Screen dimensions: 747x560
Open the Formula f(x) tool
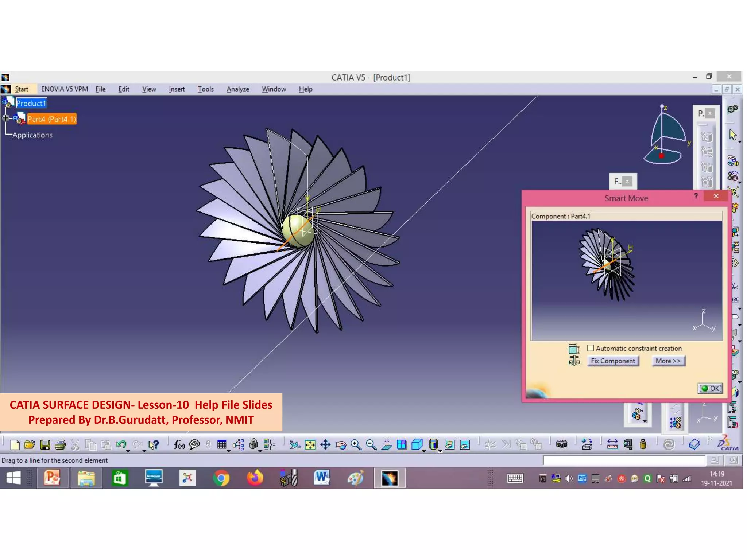pos(179,444)
